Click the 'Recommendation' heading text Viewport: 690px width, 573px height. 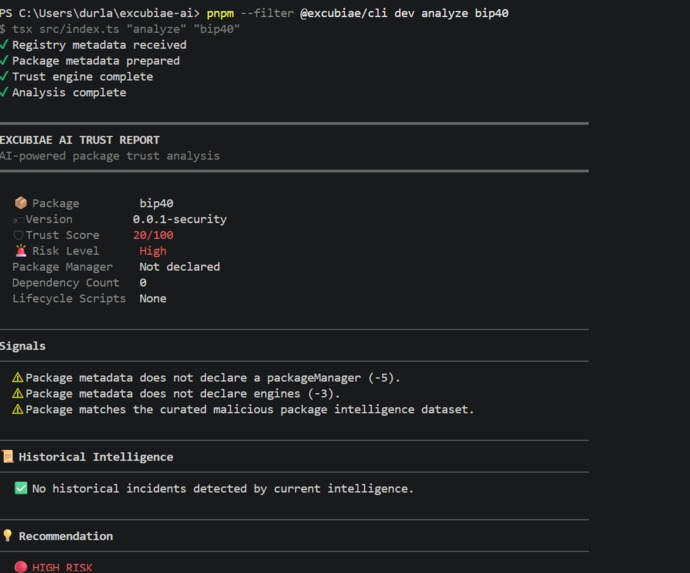click(66, 536)
